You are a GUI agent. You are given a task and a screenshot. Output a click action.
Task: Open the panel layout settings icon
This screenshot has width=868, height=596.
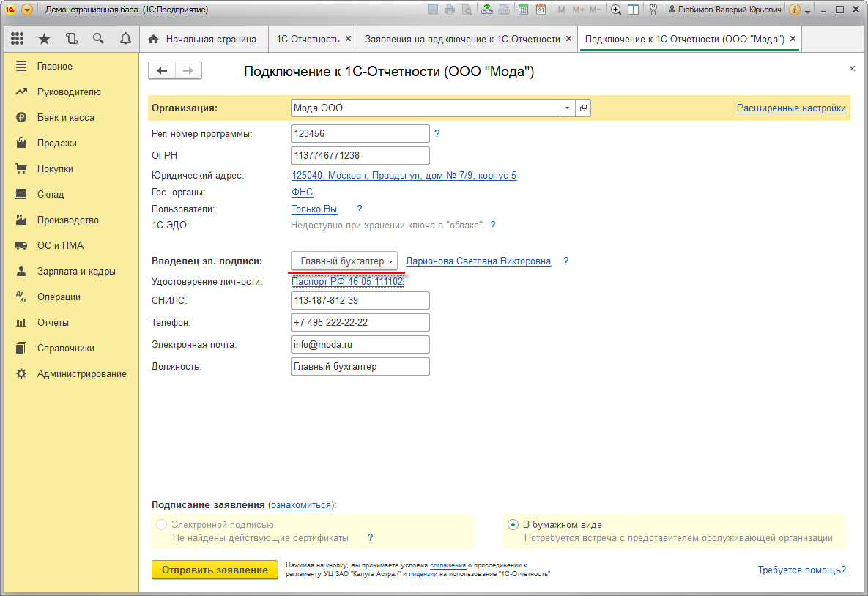(634, 10)
